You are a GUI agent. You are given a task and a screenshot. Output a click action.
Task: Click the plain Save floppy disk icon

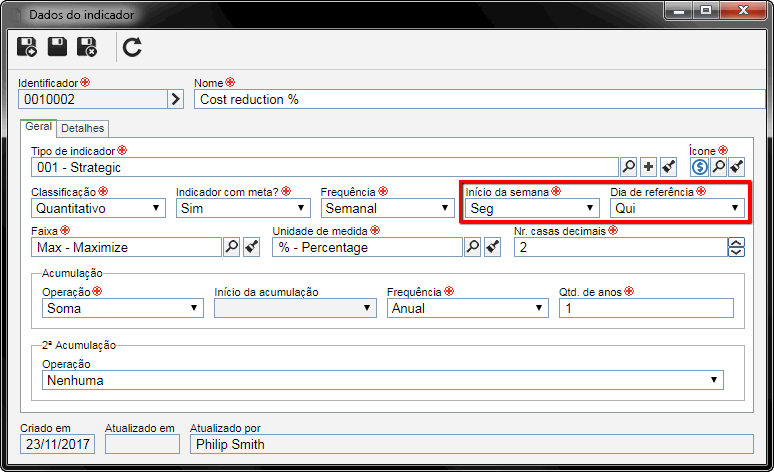pos(57,46)
